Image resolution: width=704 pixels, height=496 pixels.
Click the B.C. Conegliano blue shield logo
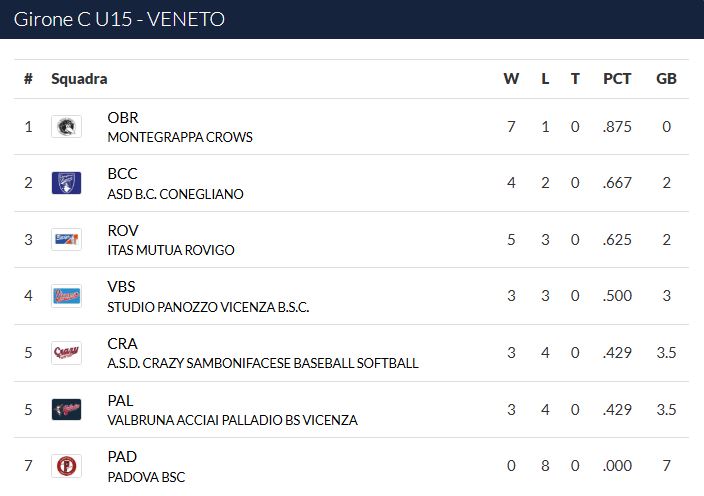(66, 183)
